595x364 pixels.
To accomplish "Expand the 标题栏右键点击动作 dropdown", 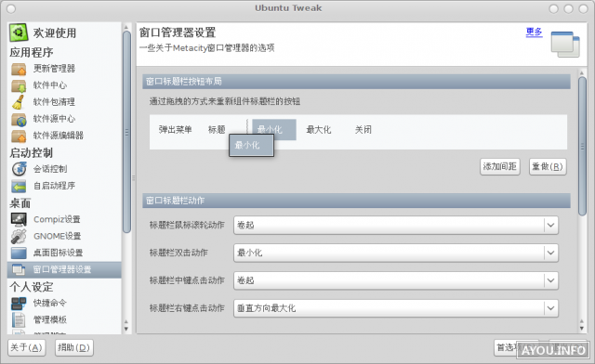I will click(x=396, y=308).
